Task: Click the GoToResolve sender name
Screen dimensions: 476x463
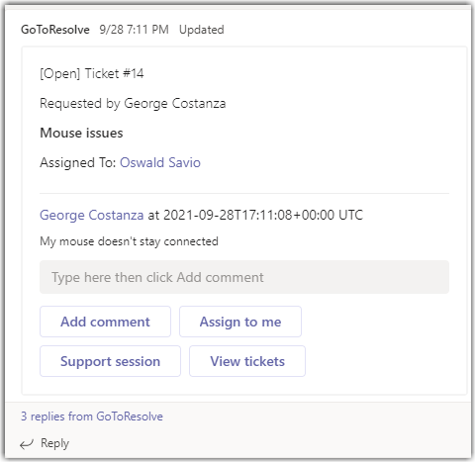Action: (x=55, y=30)
